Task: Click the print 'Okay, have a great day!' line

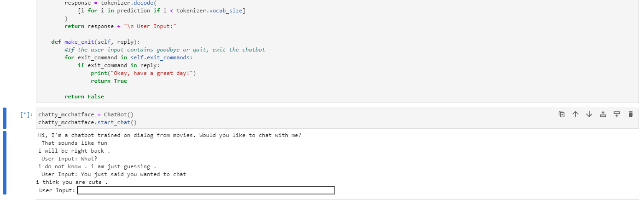Action: (143, 73)
